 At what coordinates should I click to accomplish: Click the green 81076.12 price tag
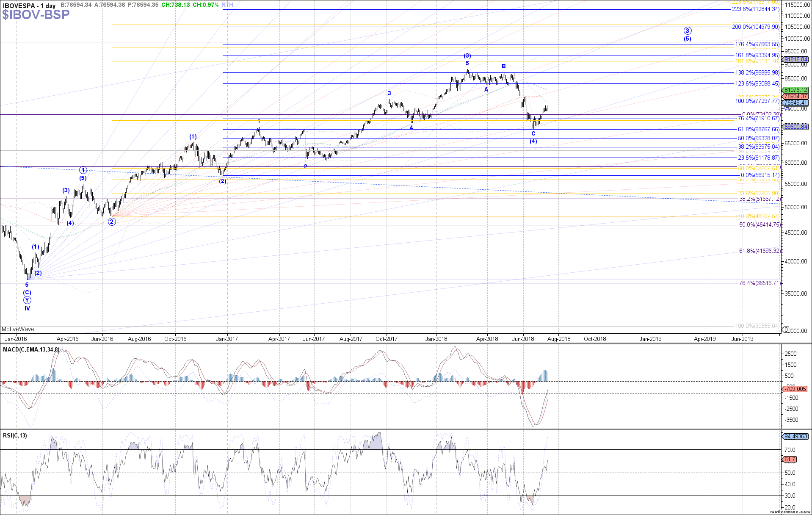[x=796, y=90]
